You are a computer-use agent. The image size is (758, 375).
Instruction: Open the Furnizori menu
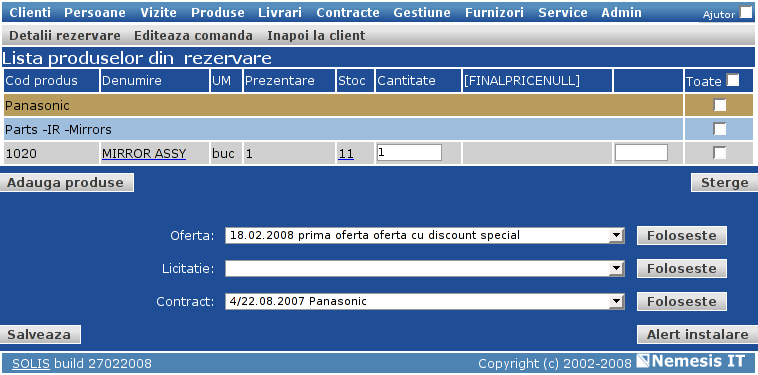pos(494,13)
